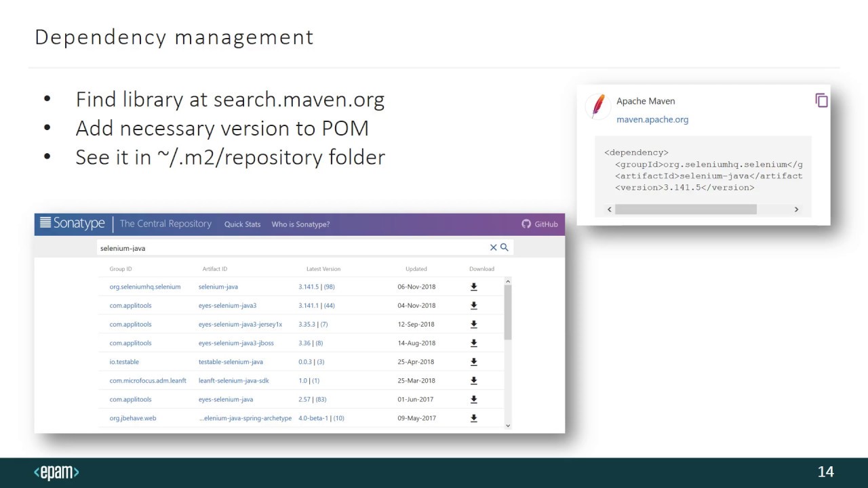The height and width of the screenshot is (488, 868).
Task: Download the jbehave spring-archetype artifact
Action: [473, 418]
